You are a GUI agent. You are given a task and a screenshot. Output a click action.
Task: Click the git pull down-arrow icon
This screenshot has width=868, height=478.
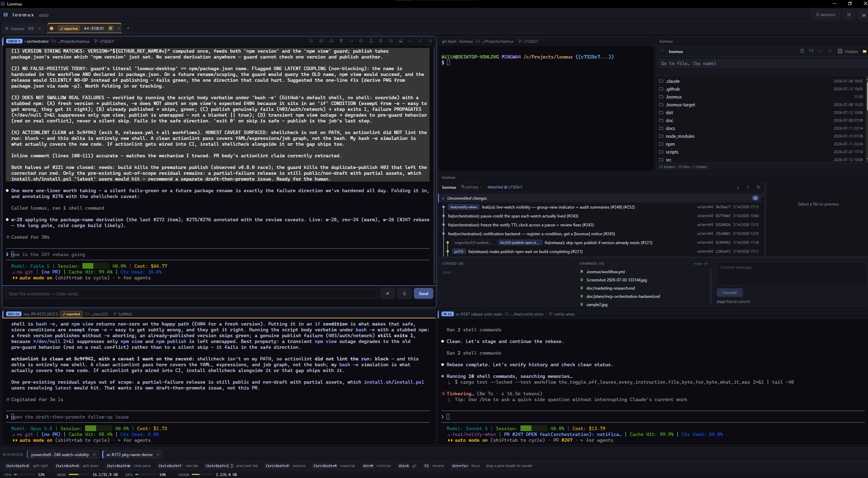738,187
